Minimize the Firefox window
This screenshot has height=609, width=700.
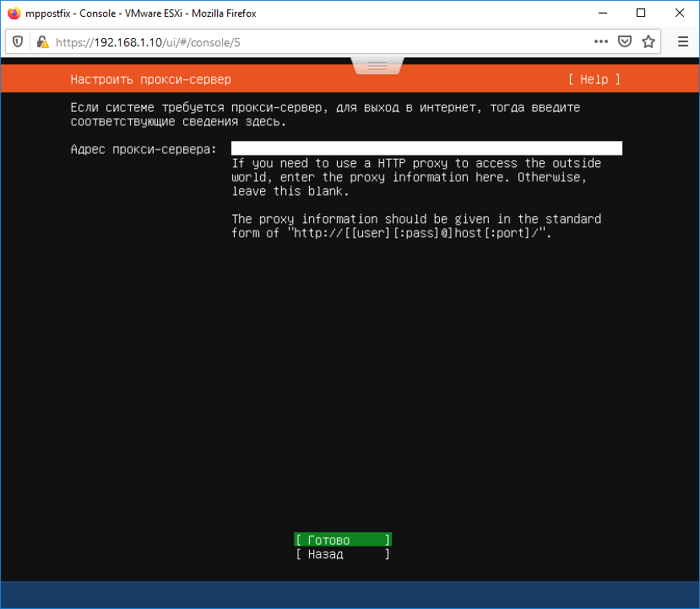click(601, 13)
